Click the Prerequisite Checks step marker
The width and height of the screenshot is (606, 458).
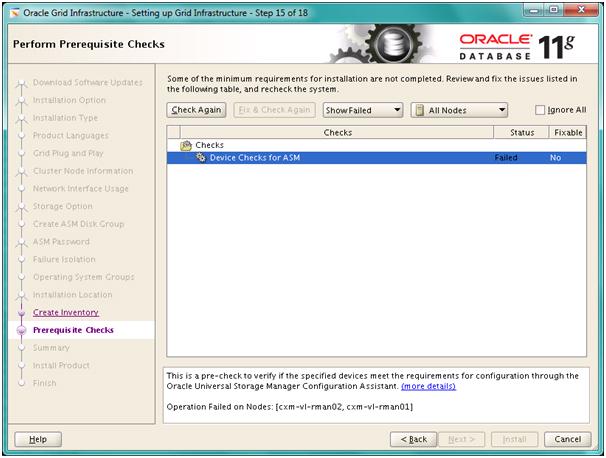pos(20,330)
